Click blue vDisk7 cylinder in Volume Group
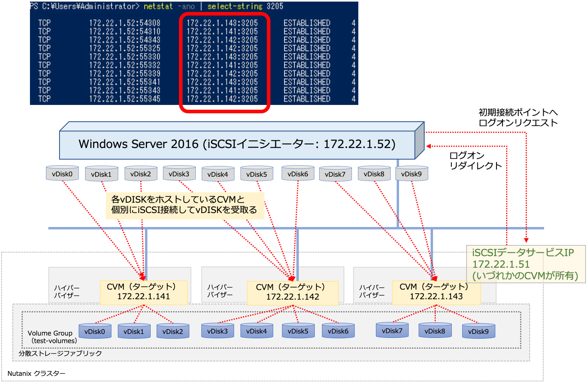The image size is (588, 383). 392,330
